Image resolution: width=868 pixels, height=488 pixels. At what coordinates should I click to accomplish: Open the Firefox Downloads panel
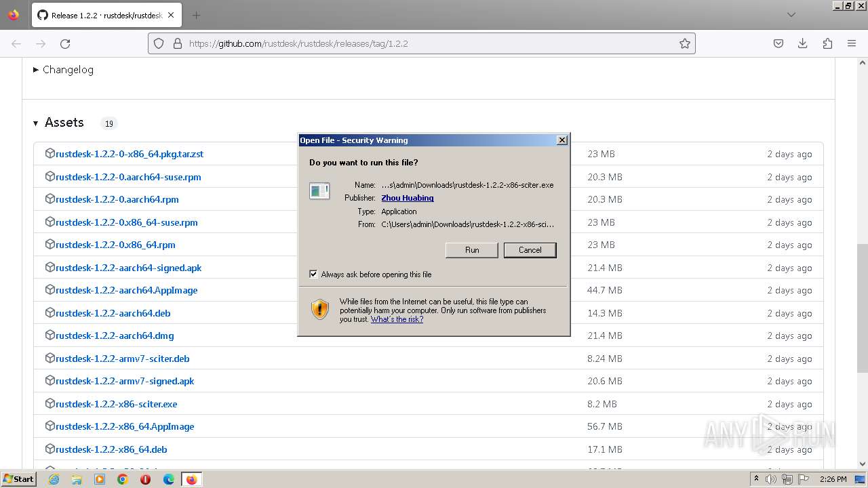pyautogui.click(x=803, y=43)
